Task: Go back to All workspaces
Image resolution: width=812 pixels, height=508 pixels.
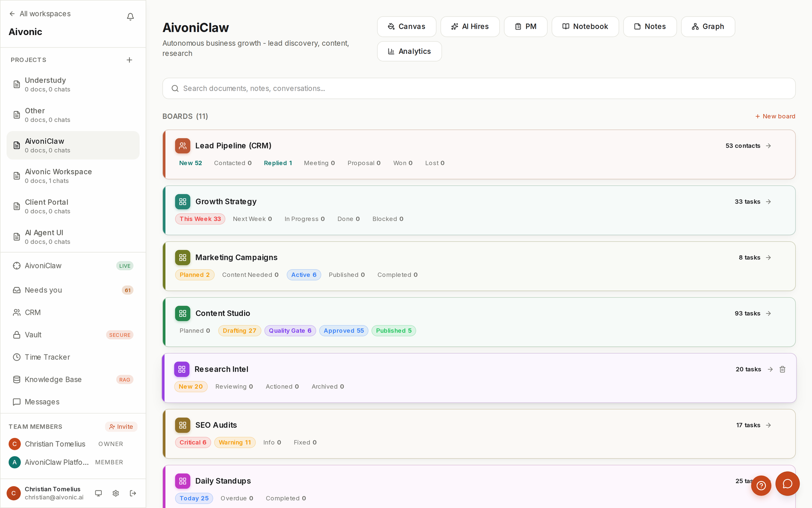Action: 40,14
